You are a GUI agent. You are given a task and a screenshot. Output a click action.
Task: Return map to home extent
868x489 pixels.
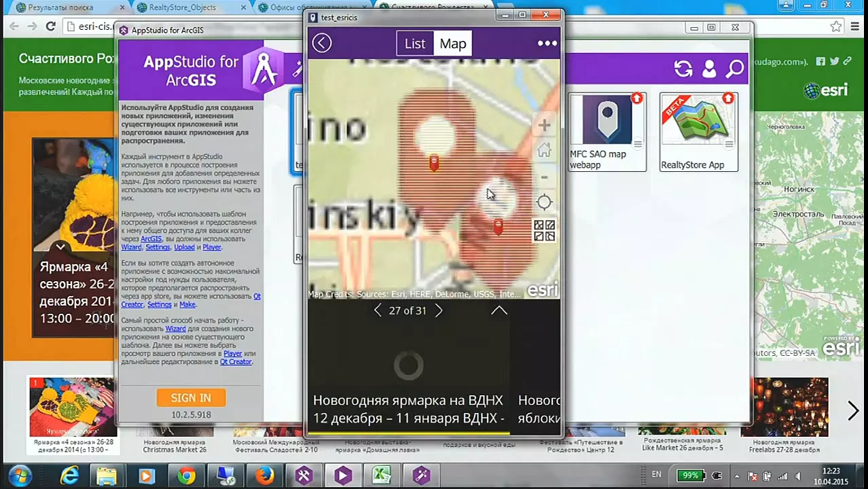coord(544,150)
